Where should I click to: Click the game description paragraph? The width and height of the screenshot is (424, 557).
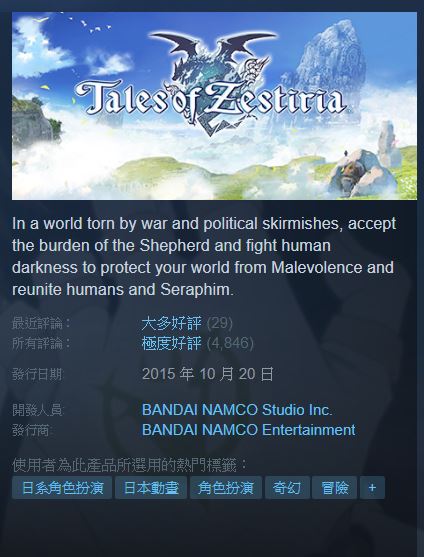(204, 256)
